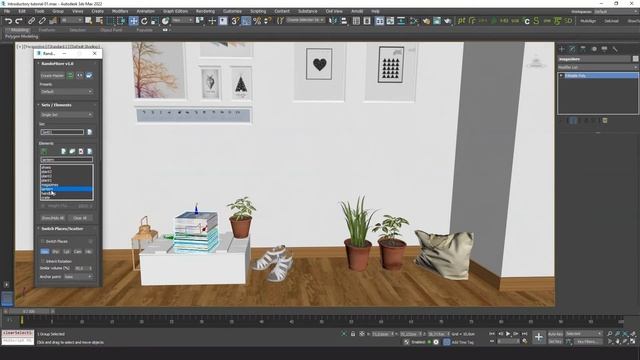Toggle the 3D Snaps icon
The height and width of the screenshot is (360, 640).
tap(235, 21)
